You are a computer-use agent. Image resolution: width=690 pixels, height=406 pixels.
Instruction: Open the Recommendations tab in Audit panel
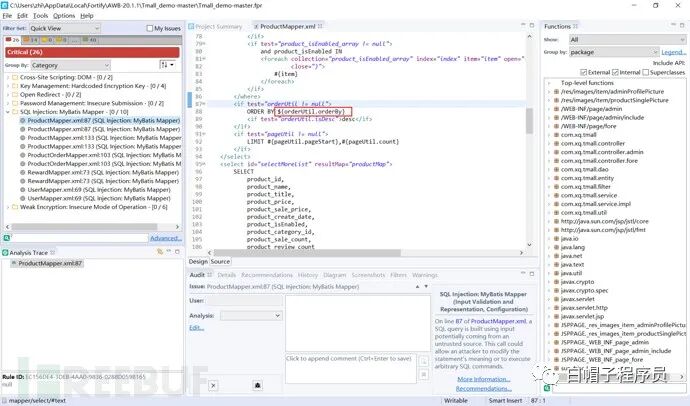tap(267, 275)
